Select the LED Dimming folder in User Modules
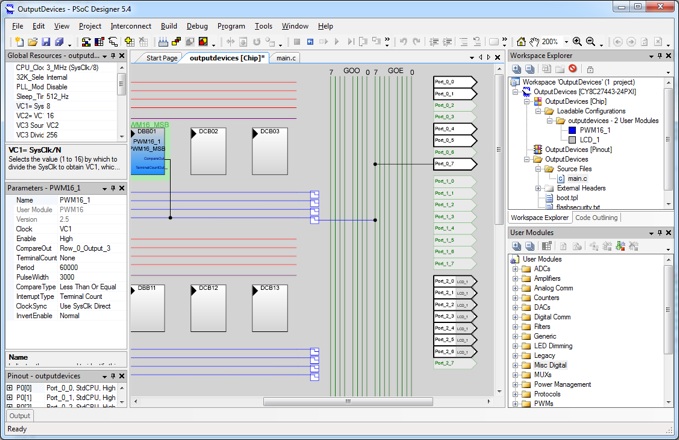 pos(553,346)
